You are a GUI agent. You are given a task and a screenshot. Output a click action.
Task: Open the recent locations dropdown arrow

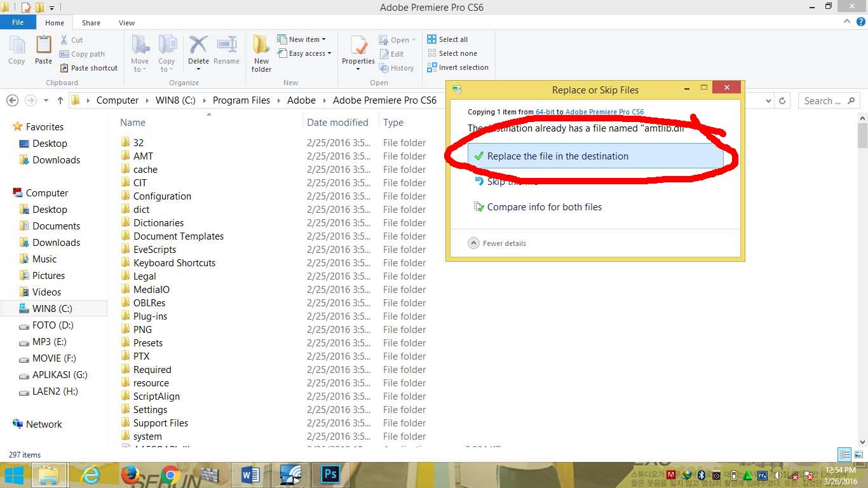[46, 100]
